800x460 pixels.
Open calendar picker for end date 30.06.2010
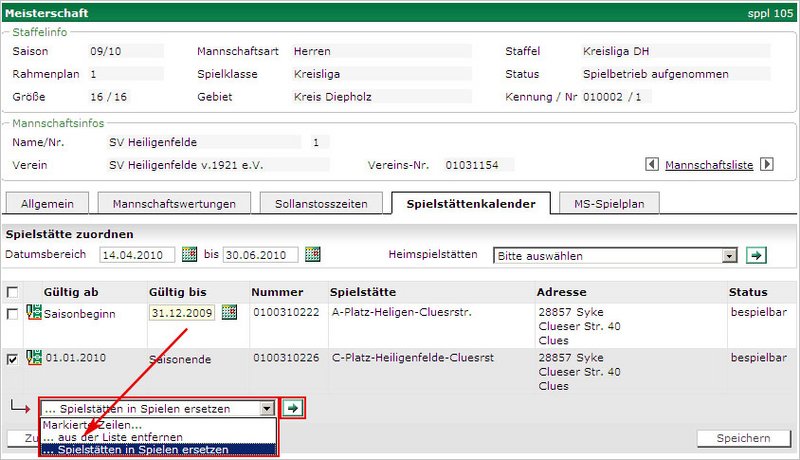[313, 255]
